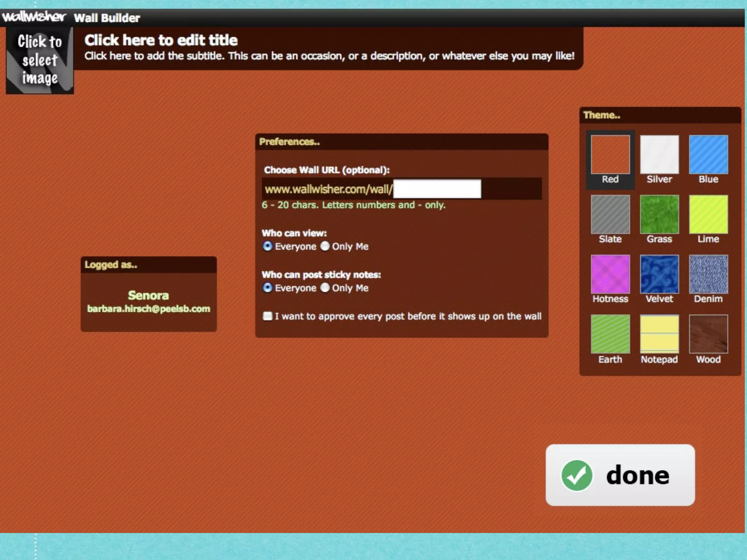
Task: Restrict sticky note posting to Only Me
Action: coord(325,288)
